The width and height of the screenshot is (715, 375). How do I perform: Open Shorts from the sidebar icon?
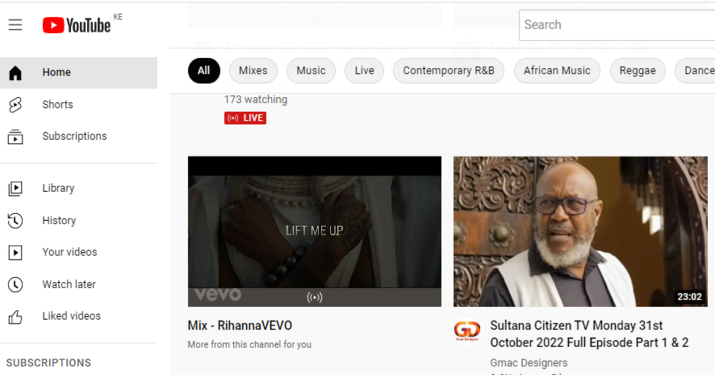pyautogui.click(x=15, y=104)
